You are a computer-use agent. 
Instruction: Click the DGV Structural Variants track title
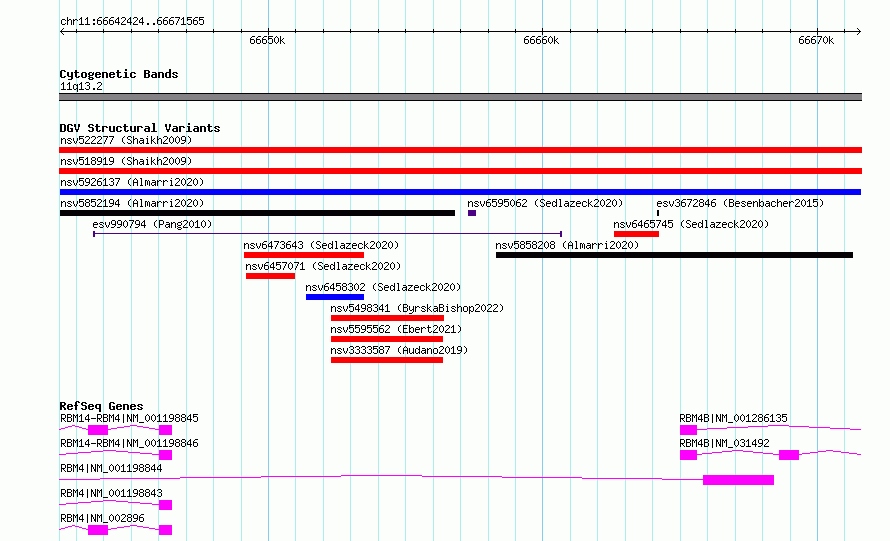[x=140, y=128]
